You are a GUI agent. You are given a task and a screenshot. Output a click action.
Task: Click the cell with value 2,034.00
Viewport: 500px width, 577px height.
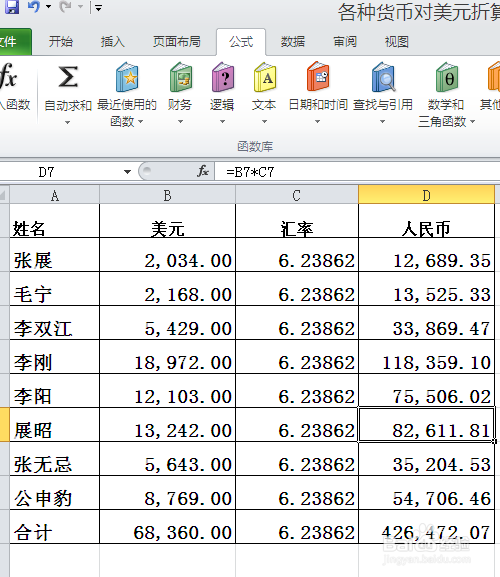167,255
